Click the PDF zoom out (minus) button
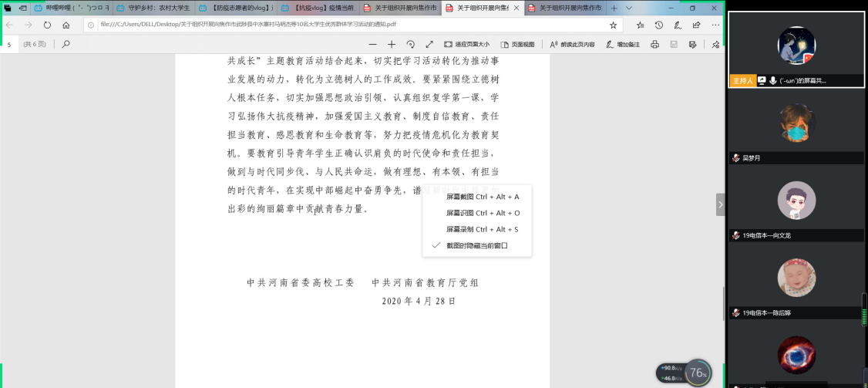868x388 pixels. click(373, 44)
